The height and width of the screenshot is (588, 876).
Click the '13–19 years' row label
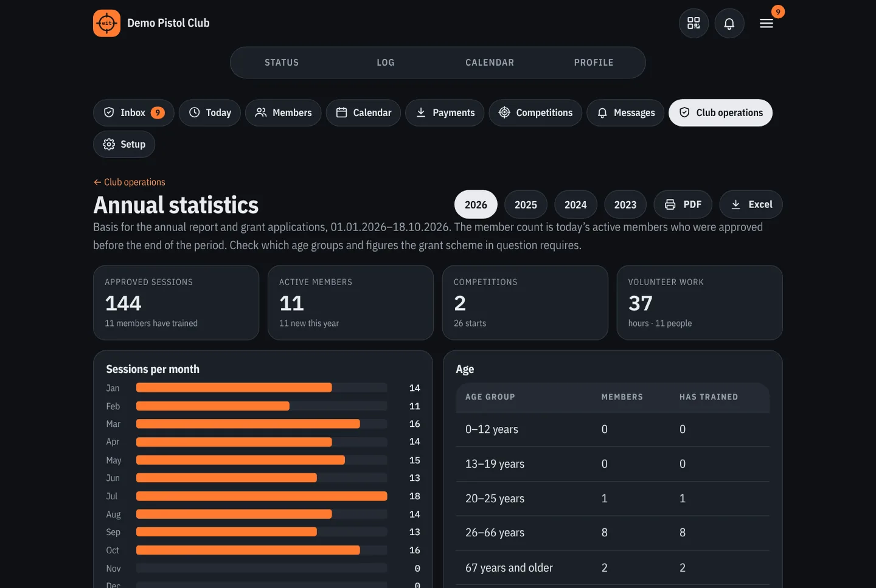495,464
